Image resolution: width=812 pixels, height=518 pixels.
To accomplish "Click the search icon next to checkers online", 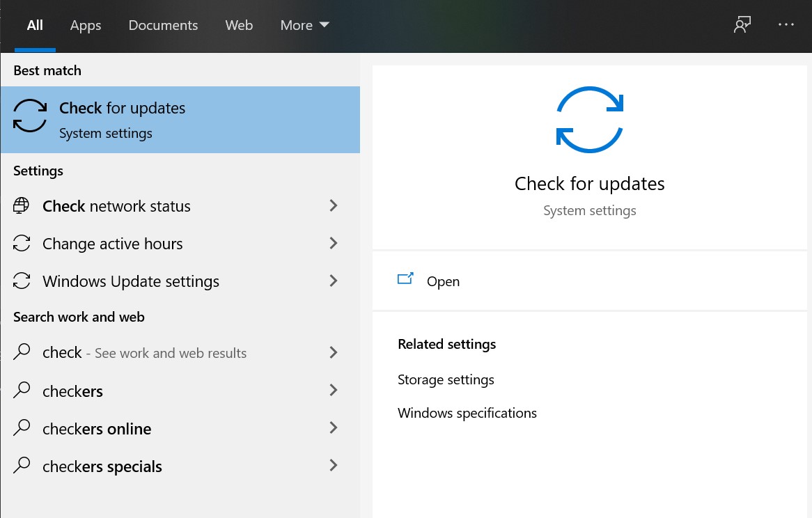I will tap(21, 428).
